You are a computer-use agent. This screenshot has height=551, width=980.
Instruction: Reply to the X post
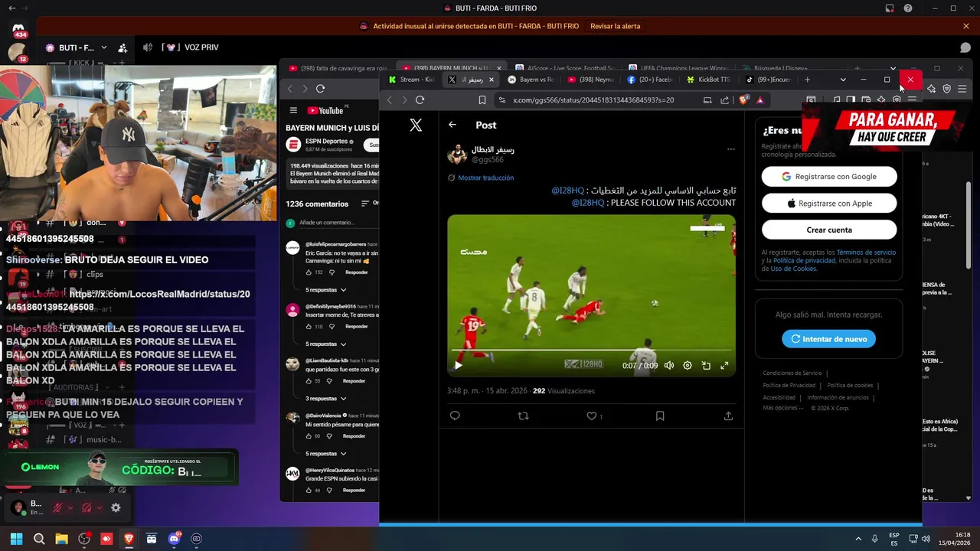point(455,416)
